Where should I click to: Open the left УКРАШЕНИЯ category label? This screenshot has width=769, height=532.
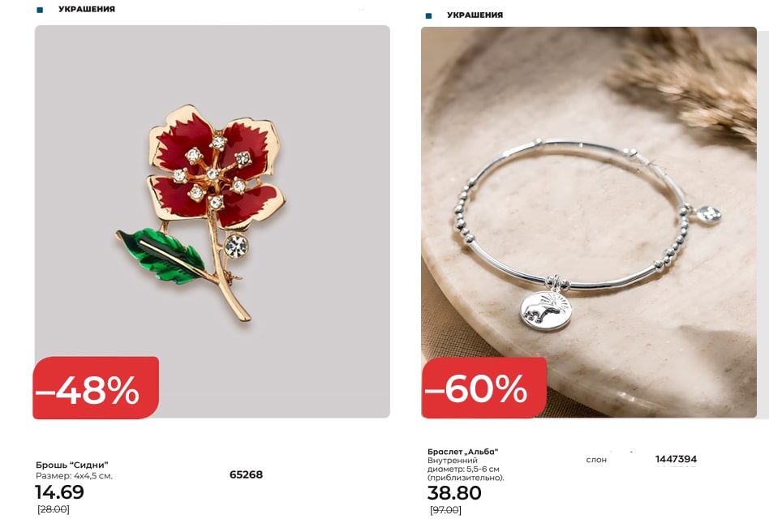pyautogui.click(x=86, y=9)
